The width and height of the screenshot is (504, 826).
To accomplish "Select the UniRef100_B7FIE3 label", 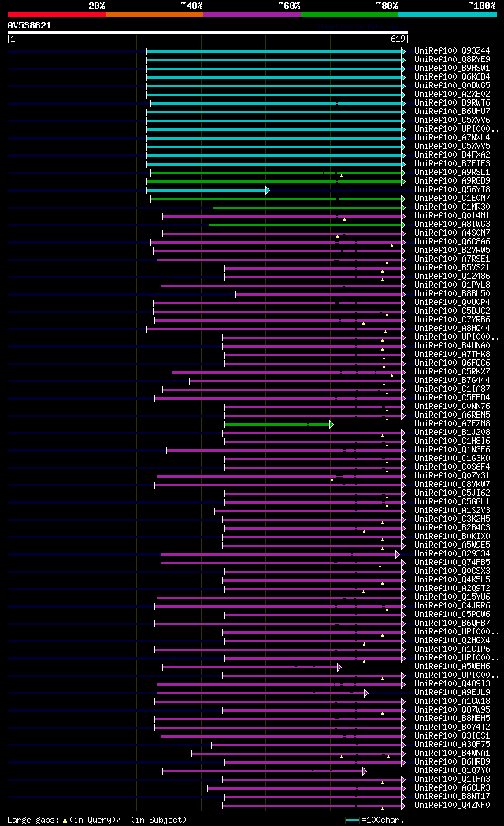I will (452, 164).
